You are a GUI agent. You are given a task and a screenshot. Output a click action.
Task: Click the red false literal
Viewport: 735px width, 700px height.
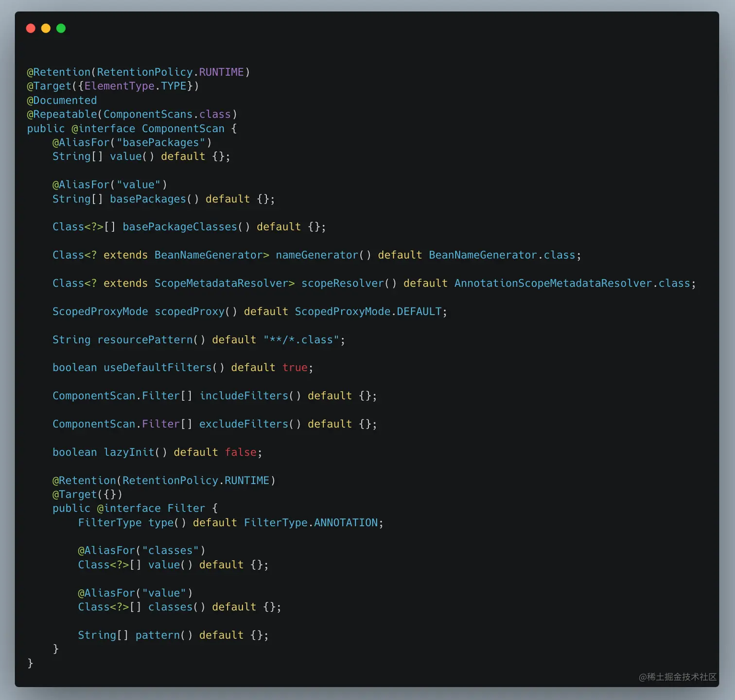[241, 452]
